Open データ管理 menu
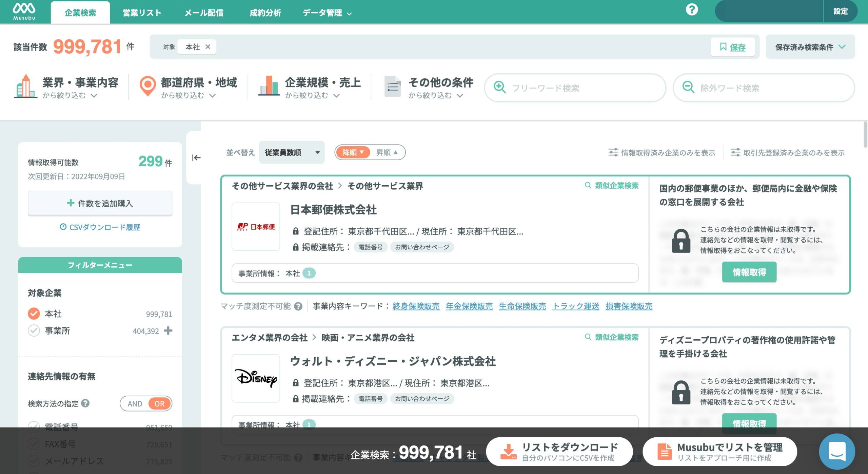Viewport: 868px width, 474px height. (x=327, y=13)
